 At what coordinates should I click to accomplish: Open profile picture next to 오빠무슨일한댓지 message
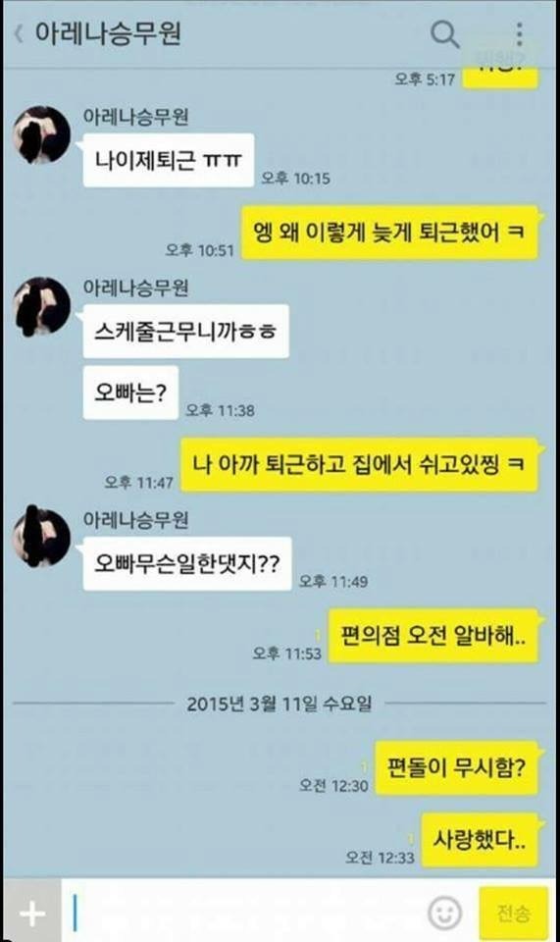(42, 537)
